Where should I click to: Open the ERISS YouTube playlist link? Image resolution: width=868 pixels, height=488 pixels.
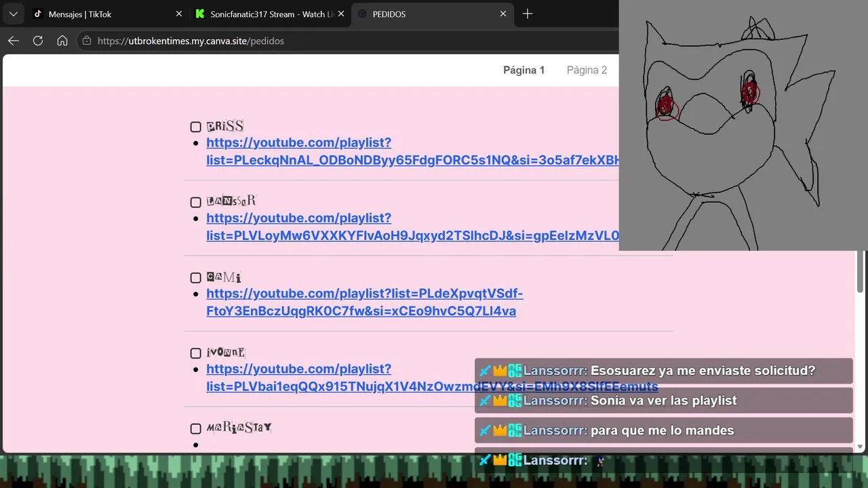coord(412,152)
